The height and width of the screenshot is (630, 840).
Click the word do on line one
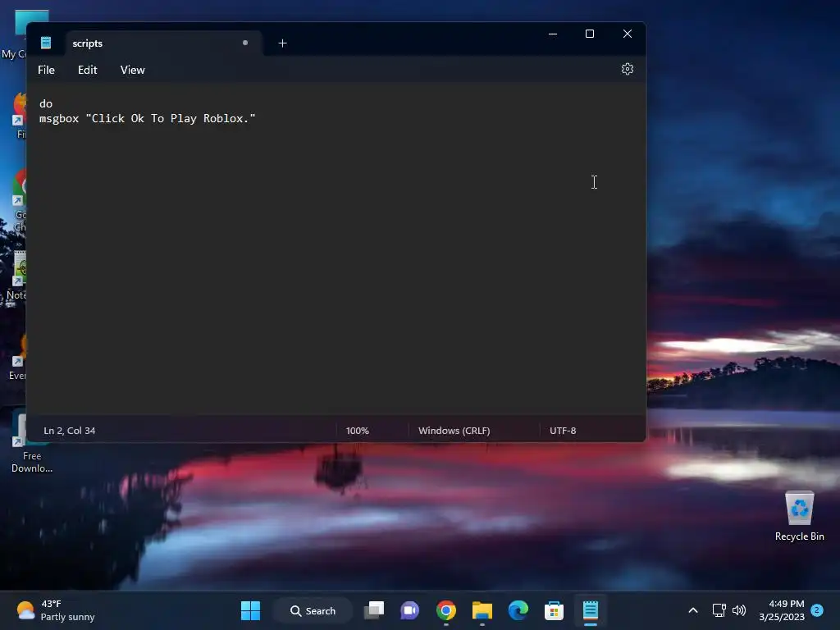pyautogui.click(x=46, y=103)
